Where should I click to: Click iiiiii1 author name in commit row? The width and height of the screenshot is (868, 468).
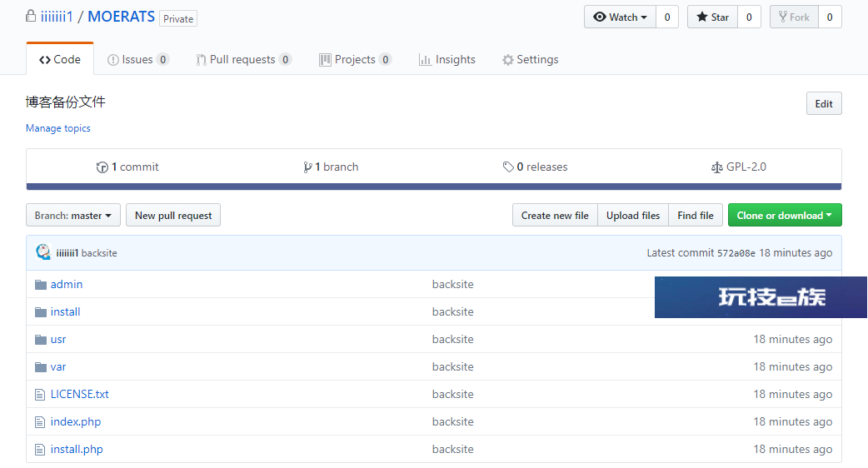(67, 253)
